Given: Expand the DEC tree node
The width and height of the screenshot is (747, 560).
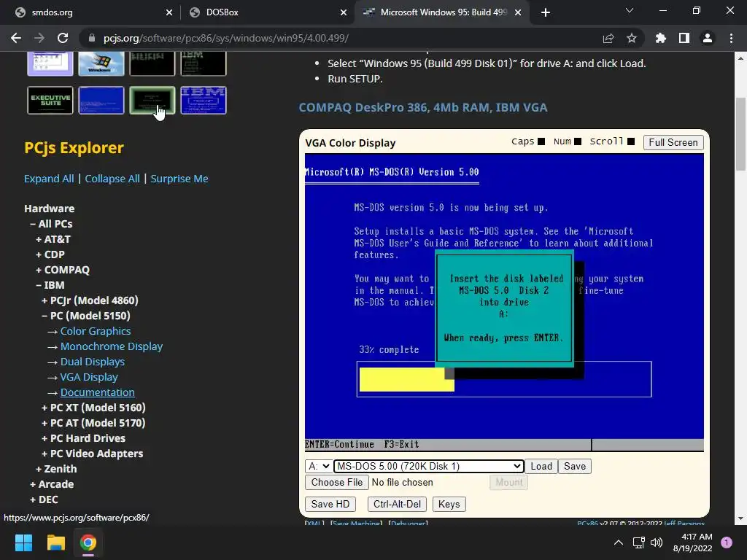Looking at the screenshot, I should (x=44, y=499).
